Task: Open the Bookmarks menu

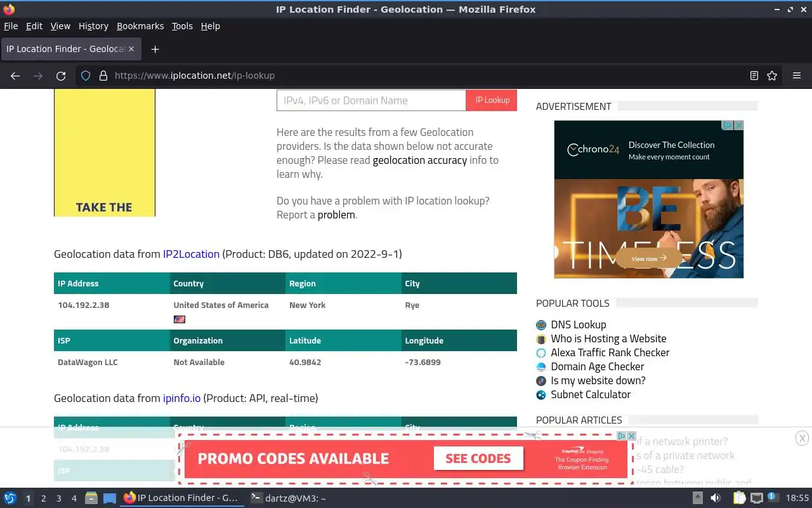Action: coord(140,26)
